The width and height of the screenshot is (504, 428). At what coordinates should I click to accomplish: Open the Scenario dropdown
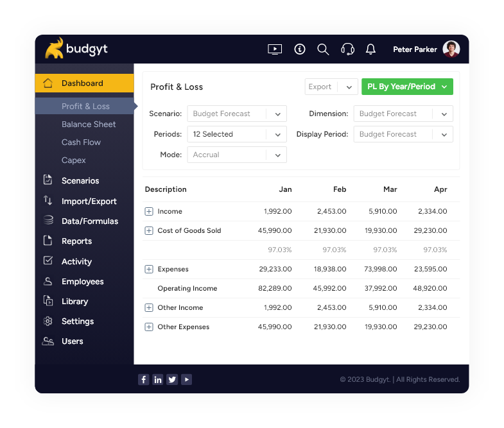pyautogui.click(x=237, y=114)
